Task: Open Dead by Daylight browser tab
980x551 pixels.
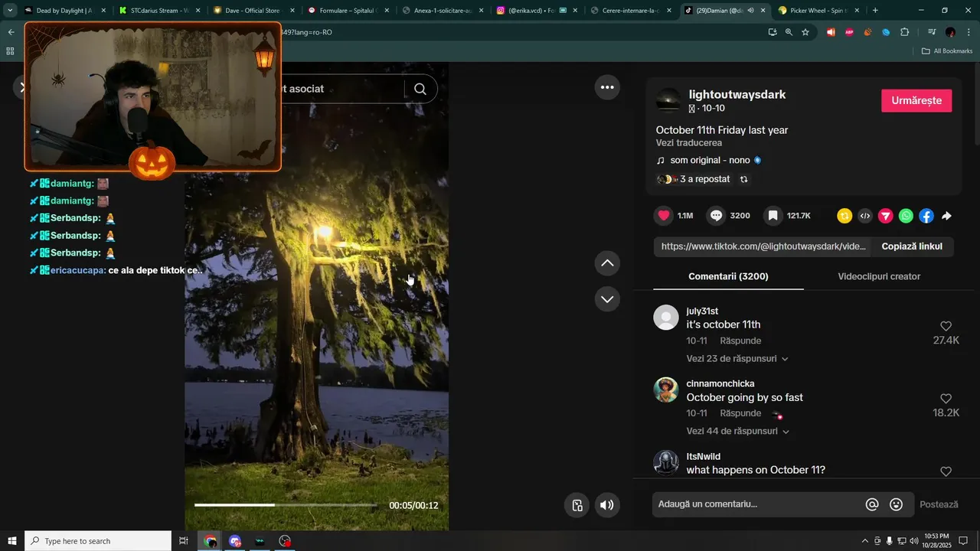Action: [x=64, y=11]
